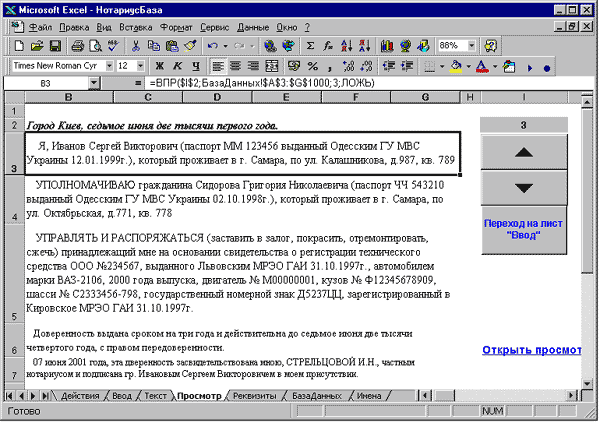This screenshot has height=423, width=600.
Task: Sort descending Z-A icon
Action: 365,46
